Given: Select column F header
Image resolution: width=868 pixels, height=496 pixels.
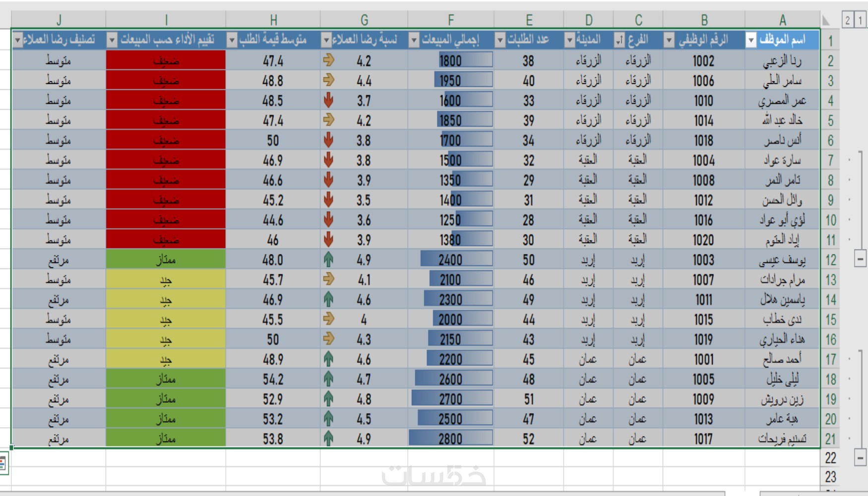Looking at the screenshot, I should 451,20.
